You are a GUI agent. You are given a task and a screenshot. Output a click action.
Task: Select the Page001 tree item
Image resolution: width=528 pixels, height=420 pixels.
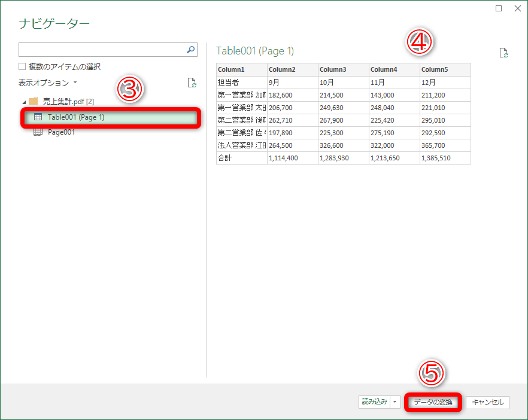[61, 132]
